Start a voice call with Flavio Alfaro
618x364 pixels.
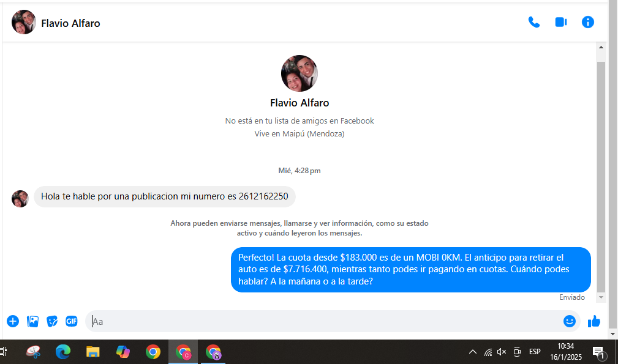tap(533, 23)
